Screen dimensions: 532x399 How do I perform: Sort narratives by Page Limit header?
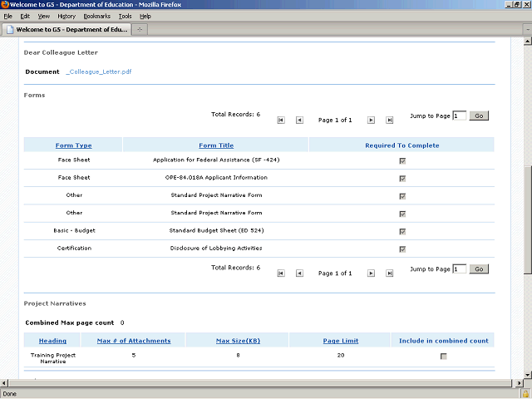click(339, 341)
